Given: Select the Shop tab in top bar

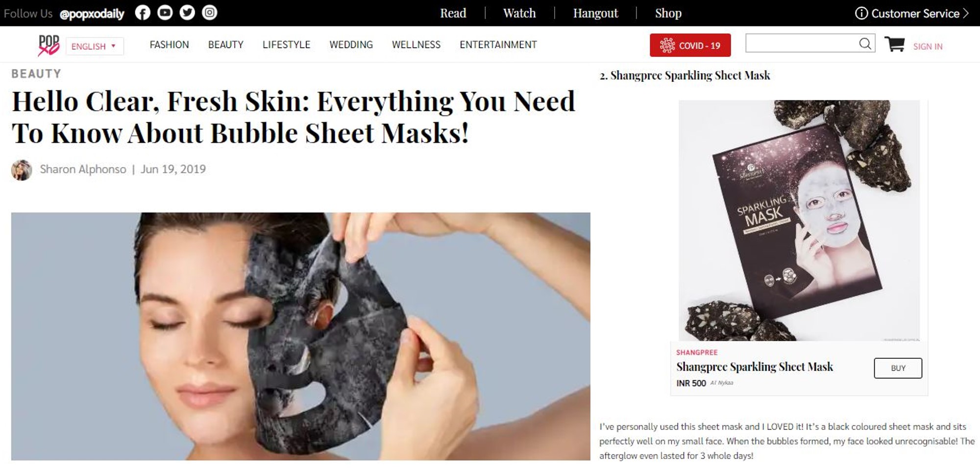Looking at the screenshot, I should click(668, 13).
